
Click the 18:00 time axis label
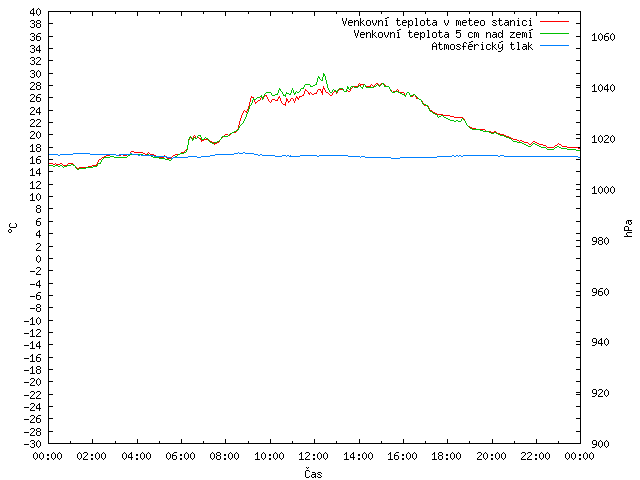(x=447, y=456)
